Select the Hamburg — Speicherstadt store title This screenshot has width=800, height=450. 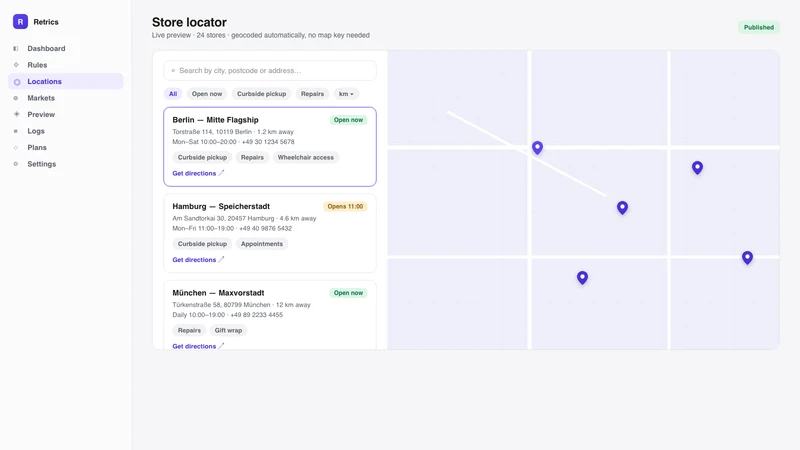click(x=221, y=206)
